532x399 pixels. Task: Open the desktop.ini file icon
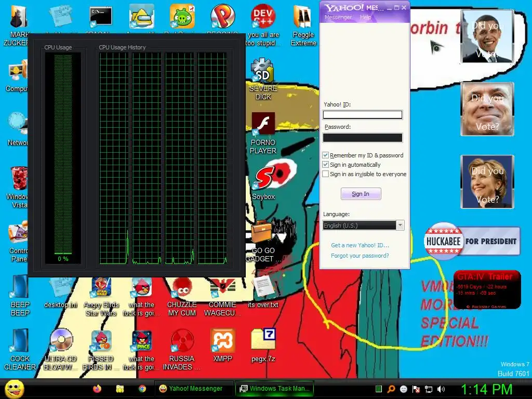[61, 288]
